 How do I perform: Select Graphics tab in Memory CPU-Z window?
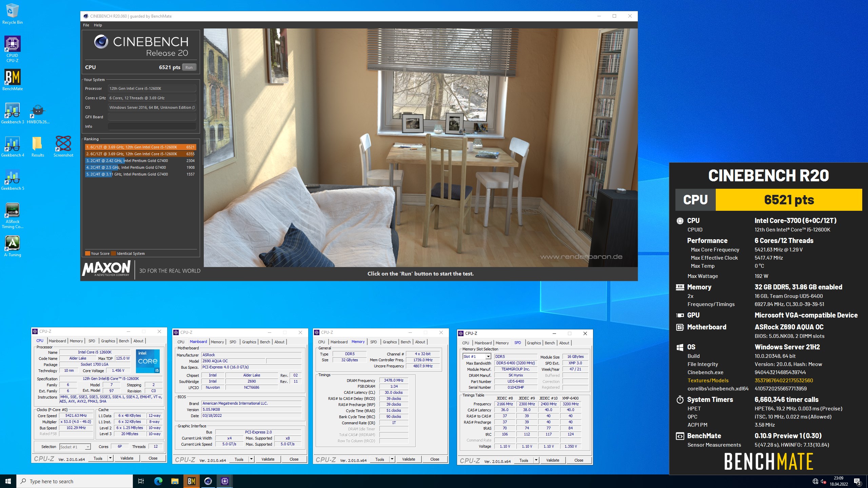390,342
